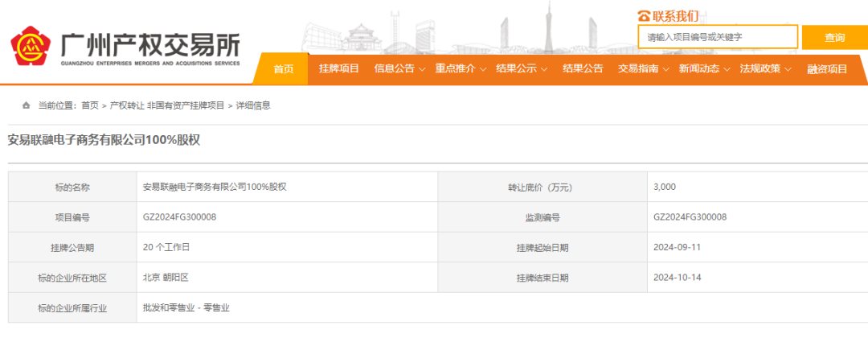
Task: Open the 挂牌项目 menu item
Action: [339, 68]
